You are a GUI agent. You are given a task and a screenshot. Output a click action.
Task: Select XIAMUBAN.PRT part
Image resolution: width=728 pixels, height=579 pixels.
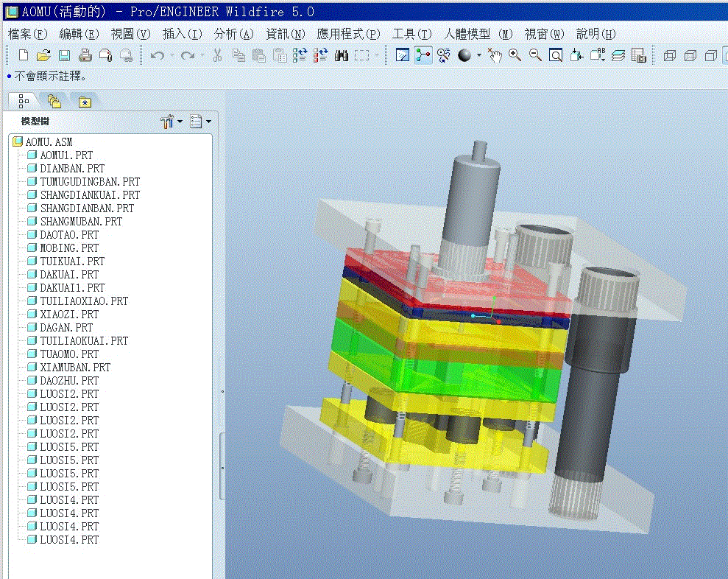(68, 367)
